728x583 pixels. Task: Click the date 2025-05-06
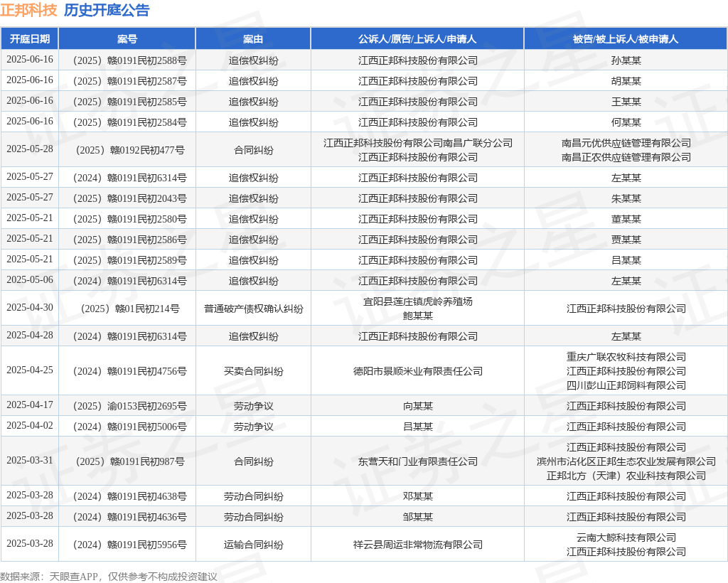coord(30,280)
